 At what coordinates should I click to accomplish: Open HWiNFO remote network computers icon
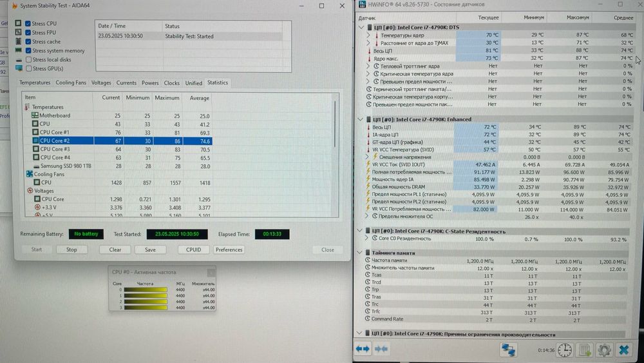click(509, 349)
